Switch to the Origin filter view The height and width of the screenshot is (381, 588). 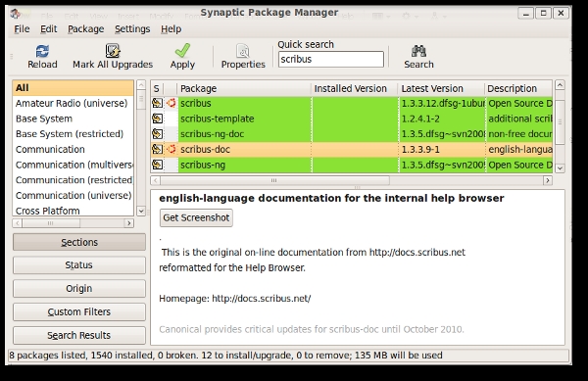(79, 289)
